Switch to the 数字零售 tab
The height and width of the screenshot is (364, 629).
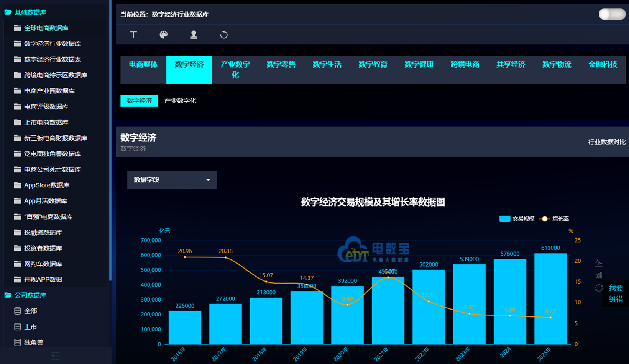pos(281,65)
